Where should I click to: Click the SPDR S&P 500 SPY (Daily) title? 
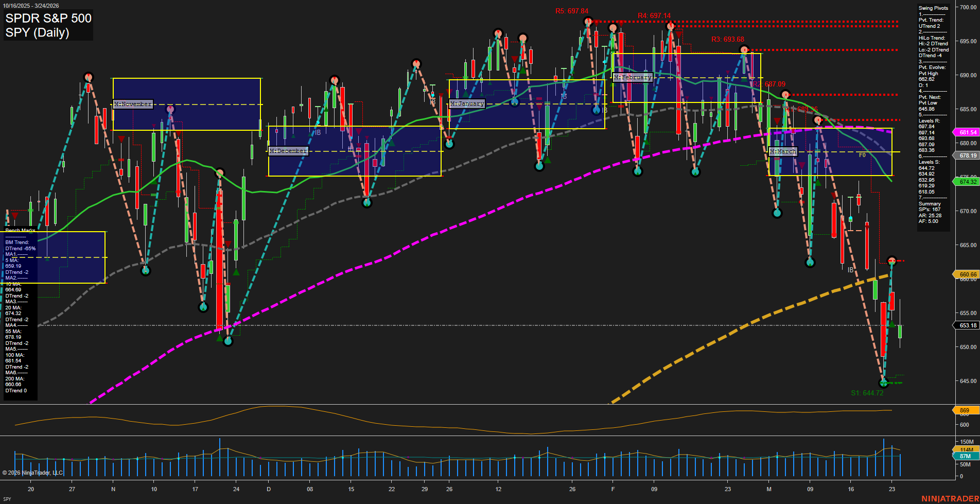click(48, 25)
